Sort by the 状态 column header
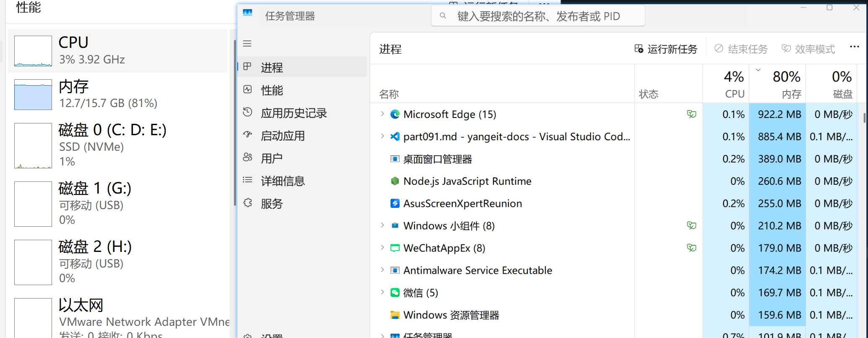 pos(669,84)
